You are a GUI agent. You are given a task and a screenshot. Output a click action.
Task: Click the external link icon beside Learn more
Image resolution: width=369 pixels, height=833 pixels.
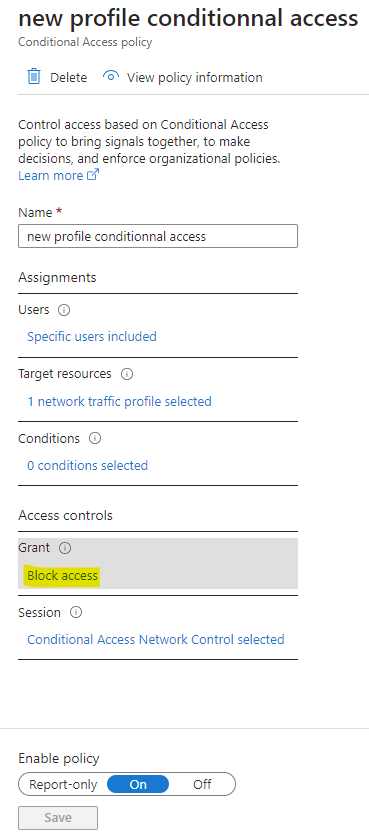tap(93, 175)
